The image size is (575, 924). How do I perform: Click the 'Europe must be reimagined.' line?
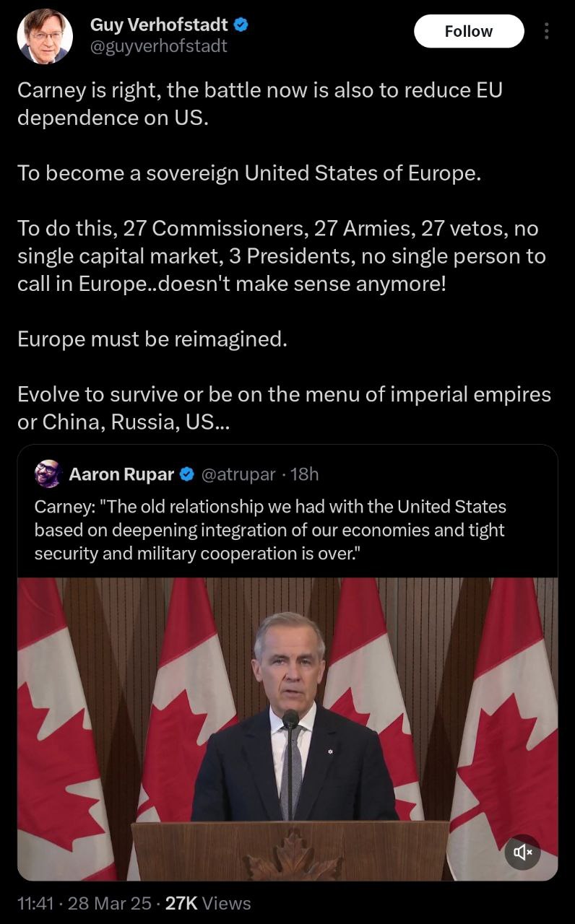[152, 339]
